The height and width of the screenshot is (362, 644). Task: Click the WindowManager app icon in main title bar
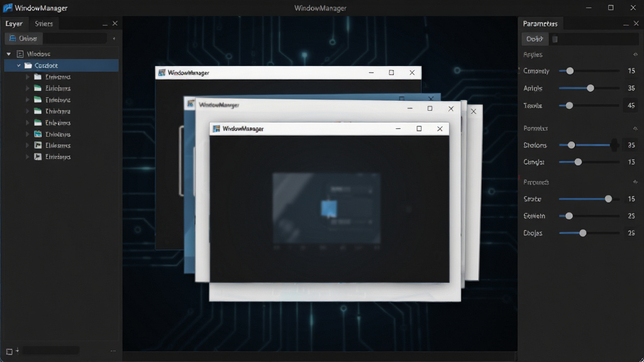click(x=8, y=8)
